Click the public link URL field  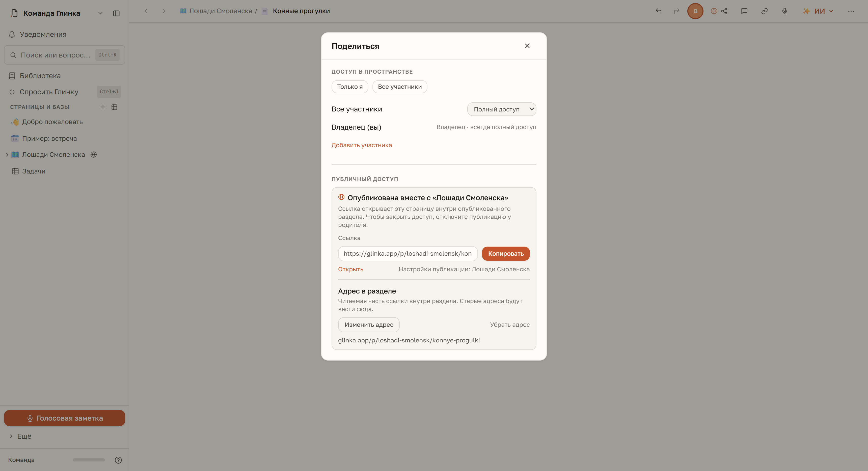tap(408, 253)
